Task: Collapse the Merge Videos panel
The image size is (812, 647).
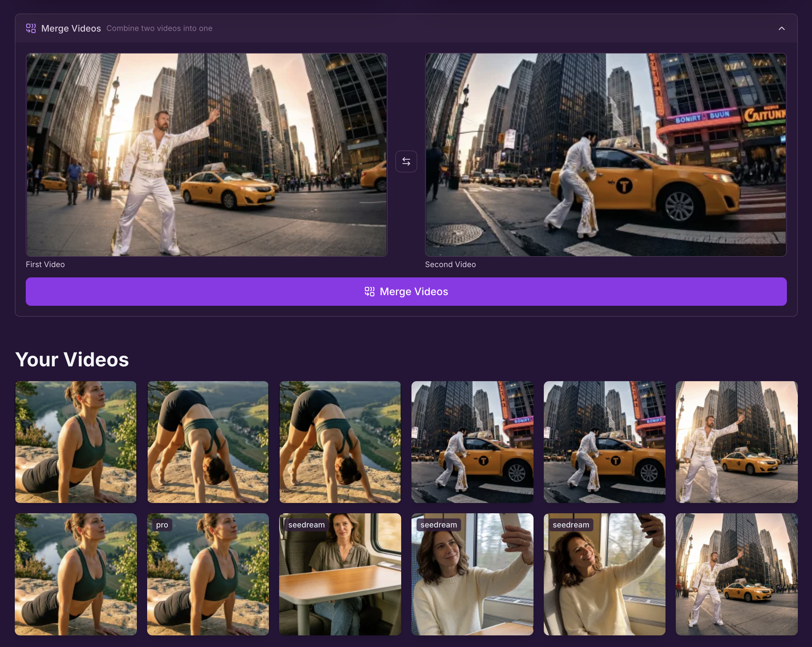Action: 781,28
